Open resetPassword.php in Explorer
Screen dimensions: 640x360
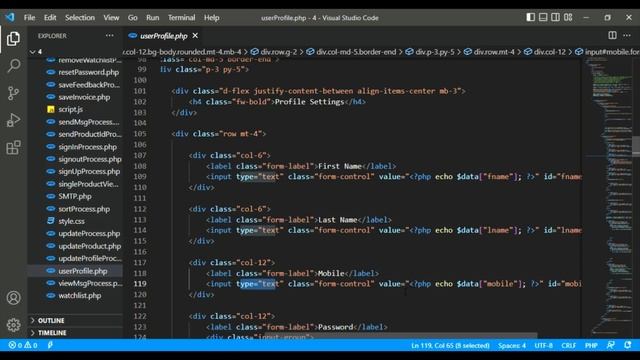tap(88, 72)
